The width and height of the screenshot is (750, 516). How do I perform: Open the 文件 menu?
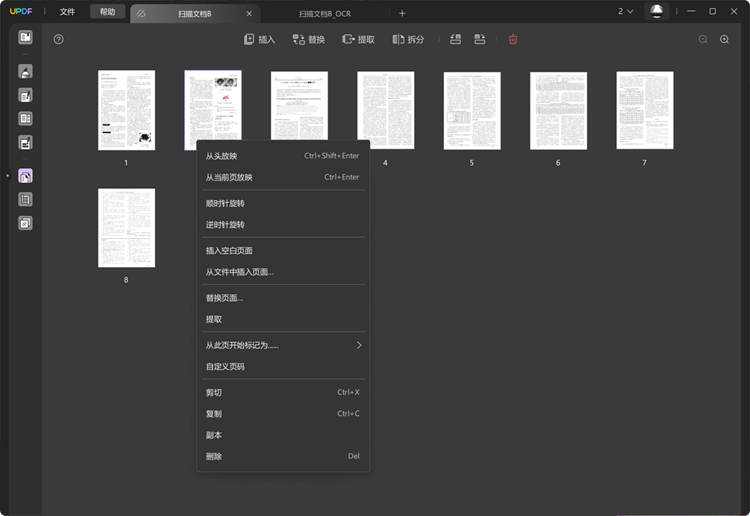coord(67,11)
